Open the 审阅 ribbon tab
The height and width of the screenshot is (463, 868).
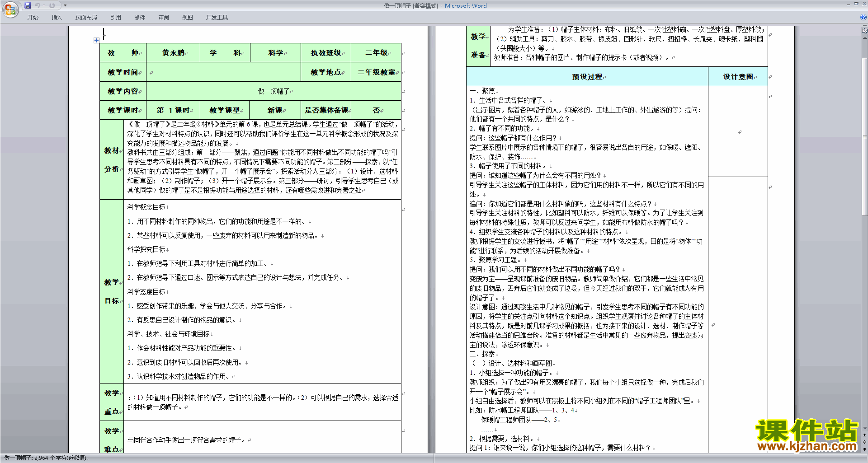(x=164, y=17)
